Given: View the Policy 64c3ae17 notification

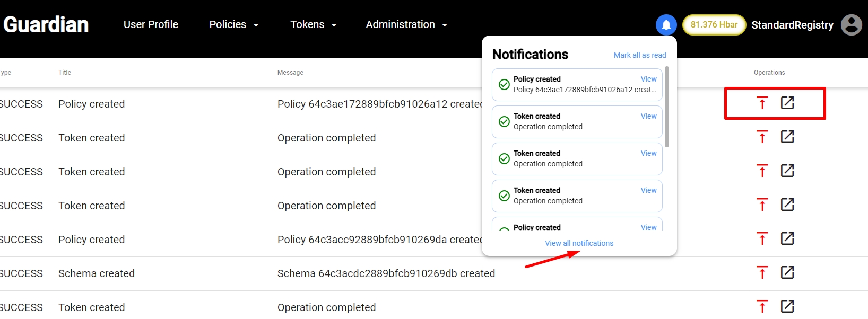Looking at the screenshot, I should [648, 79].
